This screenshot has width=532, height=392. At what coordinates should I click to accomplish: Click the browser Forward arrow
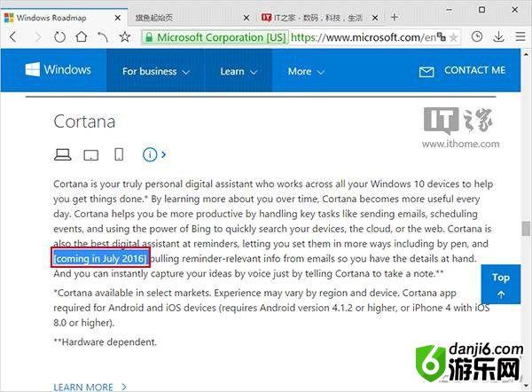tap(38, 36)
